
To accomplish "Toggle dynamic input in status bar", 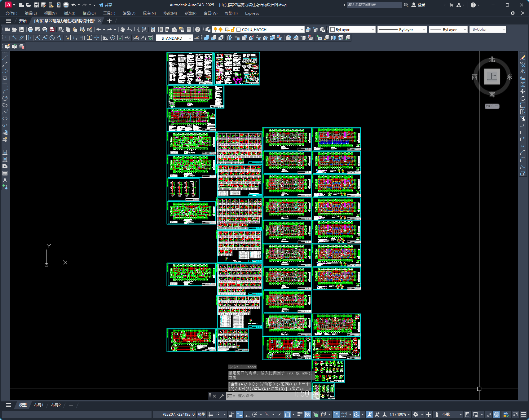I will tap(239, 414).
